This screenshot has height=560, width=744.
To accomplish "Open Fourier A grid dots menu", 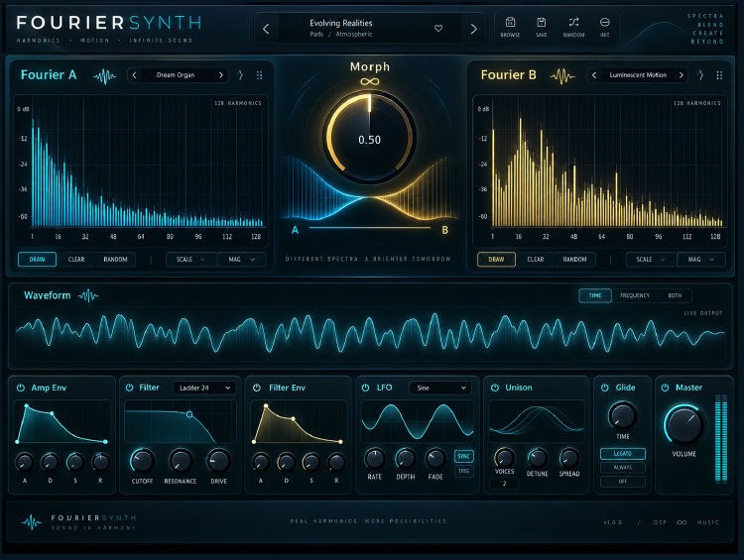I will 260,75.
